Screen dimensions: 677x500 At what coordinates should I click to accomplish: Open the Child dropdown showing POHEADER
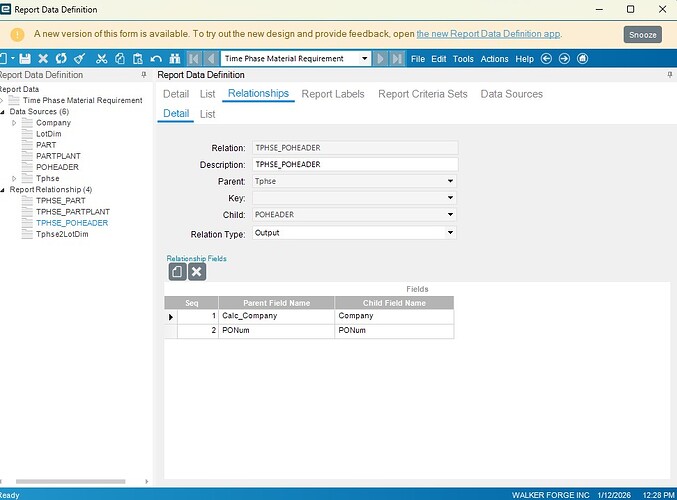point(451,215)
